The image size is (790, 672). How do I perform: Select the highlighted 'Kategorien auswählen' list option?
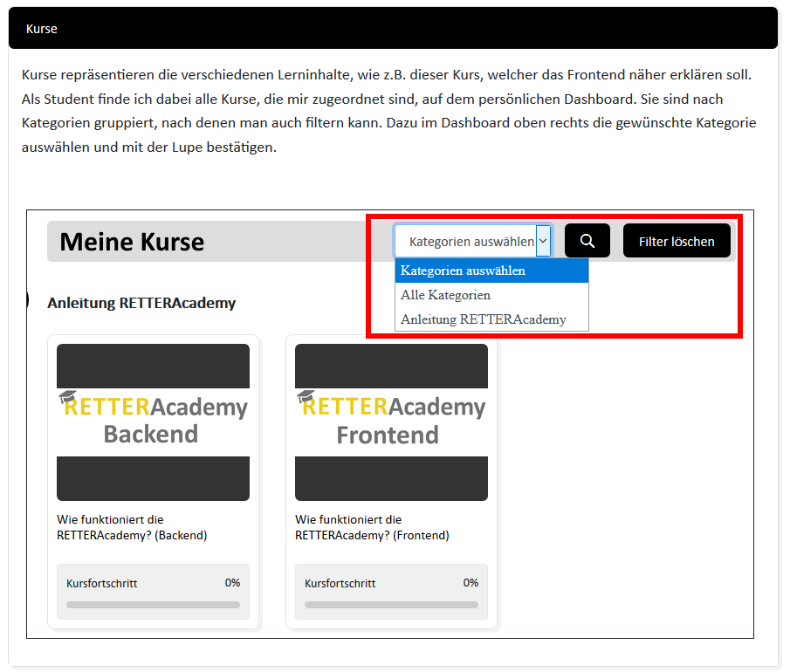tap(491, 271)
